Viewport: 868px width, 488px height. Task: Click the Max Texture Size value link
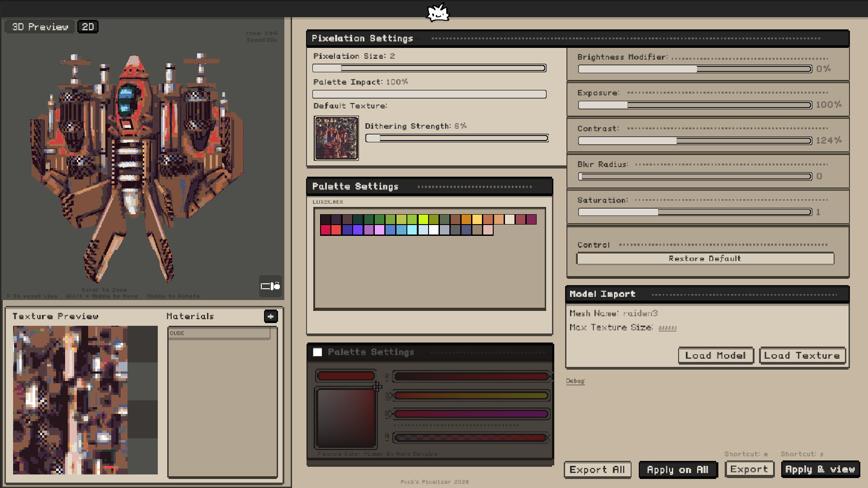tap(668, 328)
